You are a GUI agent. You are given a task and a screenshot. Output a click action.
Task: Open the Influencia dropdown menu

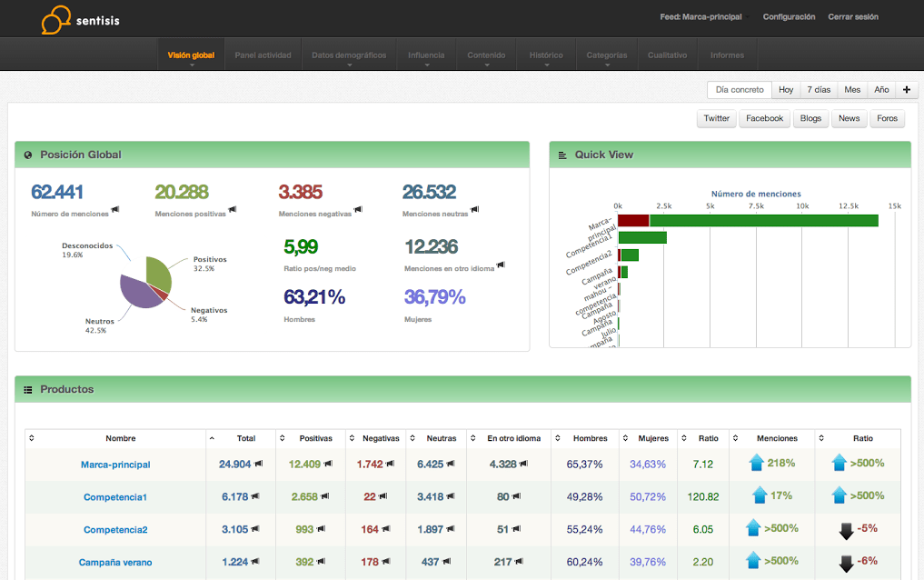click(x=426, y=55)
